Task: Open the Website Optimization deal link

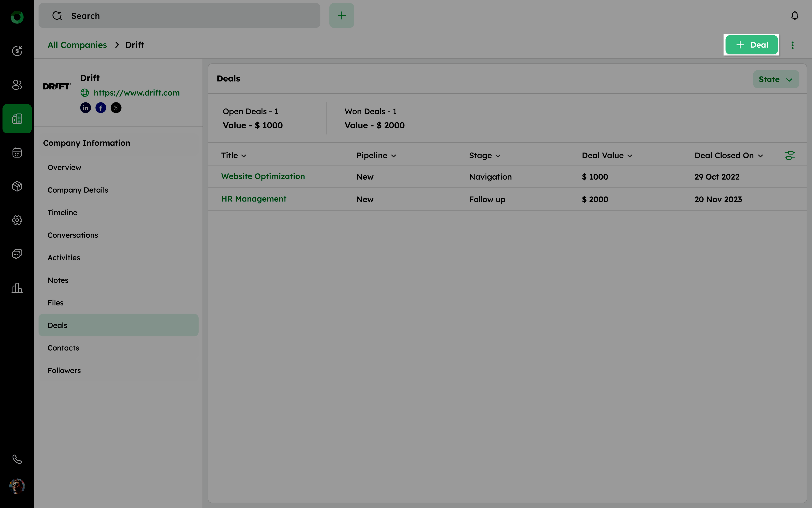Action: 263,176
